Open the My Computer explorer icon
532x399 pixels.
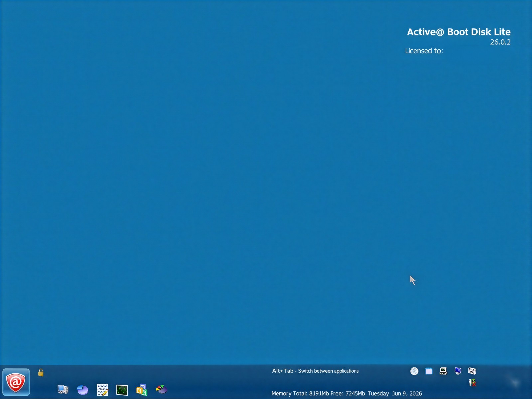(x=63, y=389)
